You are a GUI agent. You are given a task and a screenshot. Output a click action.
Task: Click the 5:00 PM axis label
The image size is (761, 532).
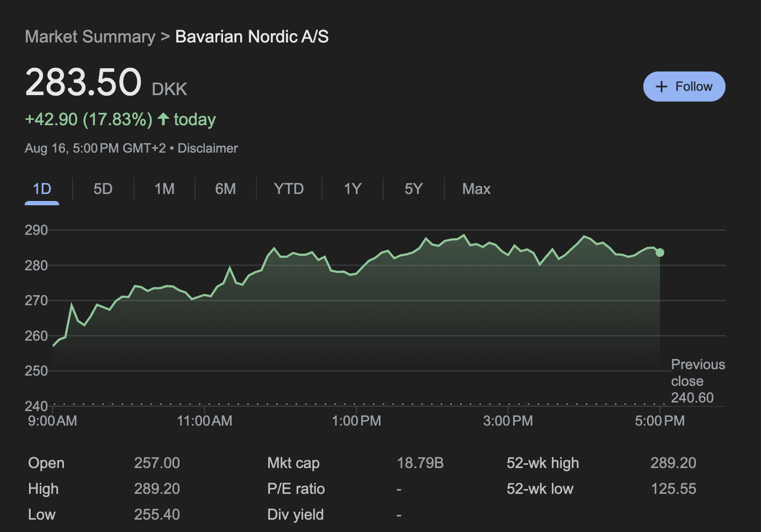pos(660,421)
